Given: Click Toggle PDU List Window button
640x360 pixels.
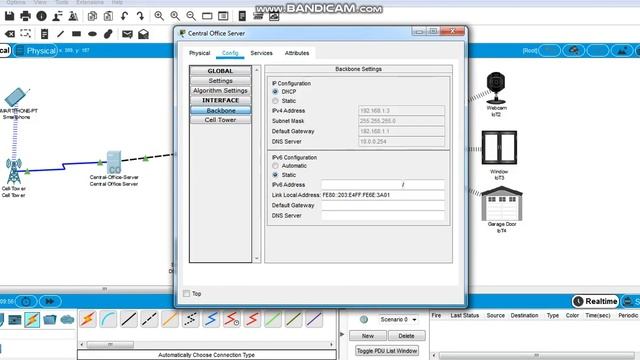Looking at the screenshot, I should 387,351.
